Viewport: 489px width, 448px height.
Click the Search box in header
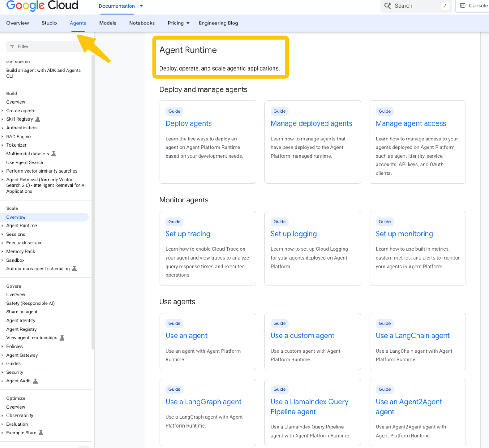pos(416,6)
